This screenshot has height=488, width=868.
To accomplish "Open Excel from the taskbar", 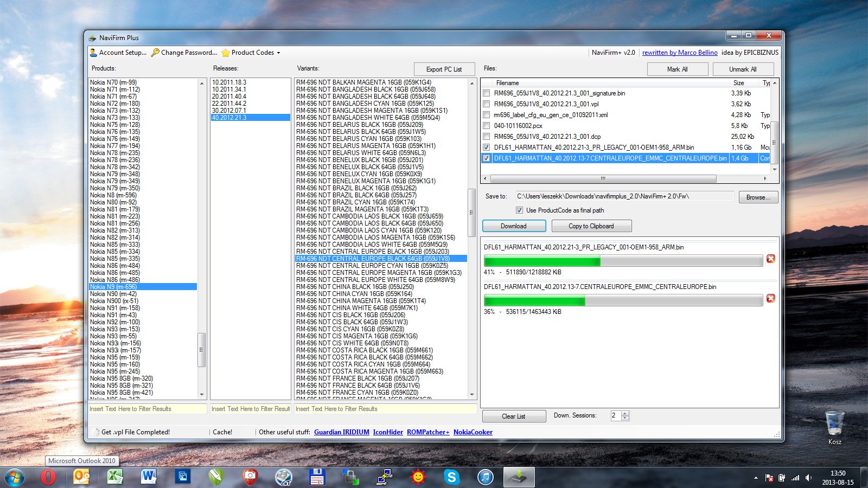I will 115,477.
